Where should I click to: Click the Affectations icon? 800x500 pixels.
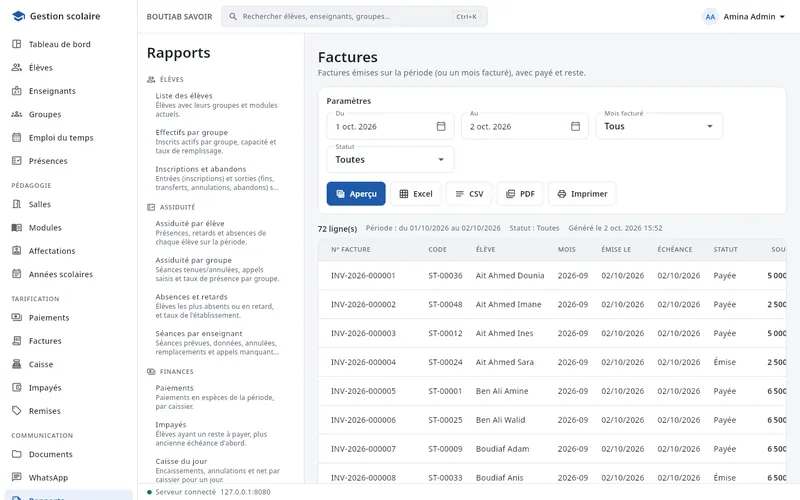17,251
